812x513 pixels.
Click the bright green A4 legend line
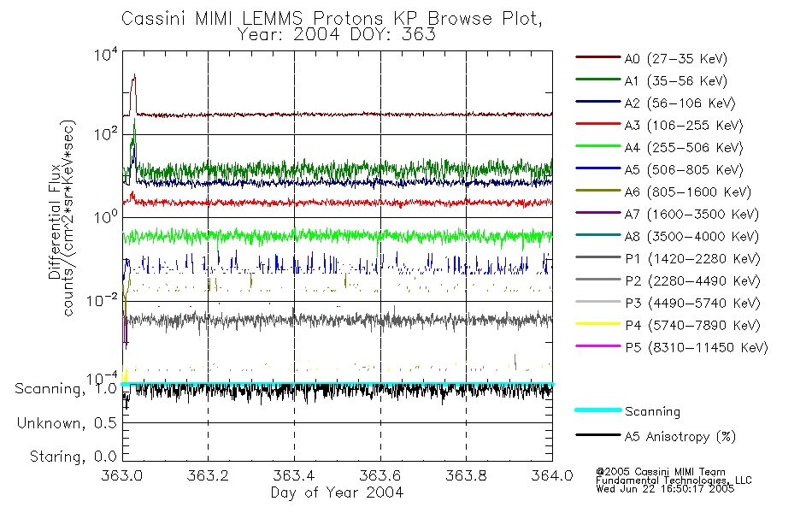pos(598,146)
